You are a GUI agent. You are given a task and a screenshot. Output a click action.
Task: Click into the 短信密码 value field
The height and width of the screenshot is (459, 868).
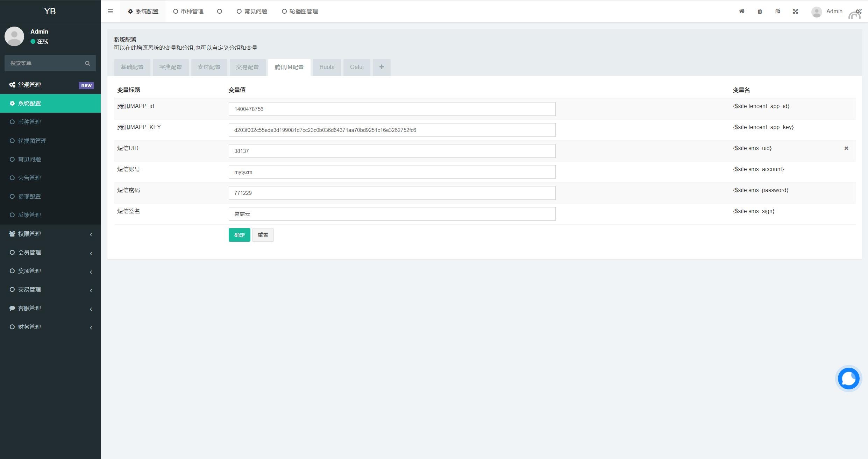tap(392, 193)
